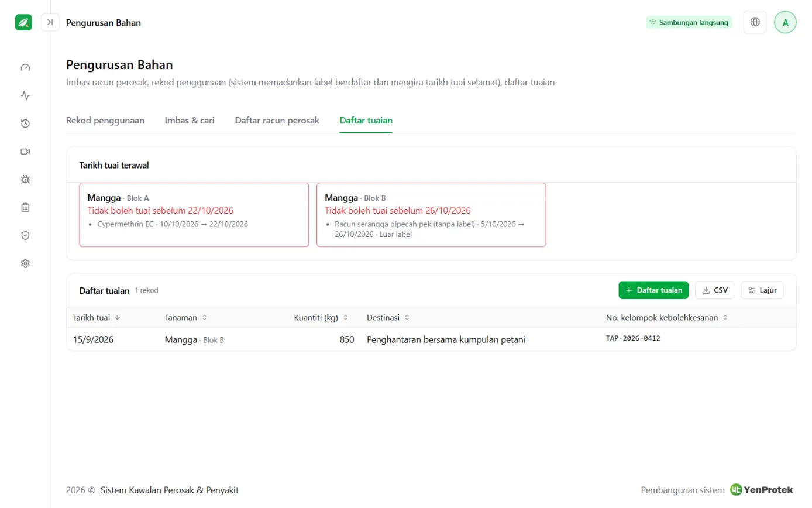The height and width of the screenshot is (508, 812).
Task: Open the clipboard icon in sidebar
Action: point(25,208)
